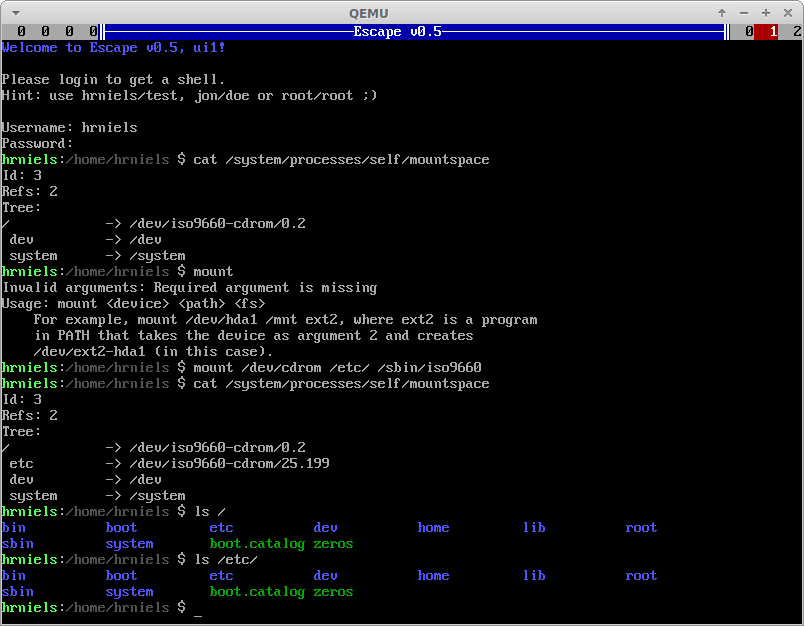Screen dimensions: 804x626
Task: Click 'Invalid arguments: Required argument is missing'
Action: pyautogui.click(x=189, y=288)
